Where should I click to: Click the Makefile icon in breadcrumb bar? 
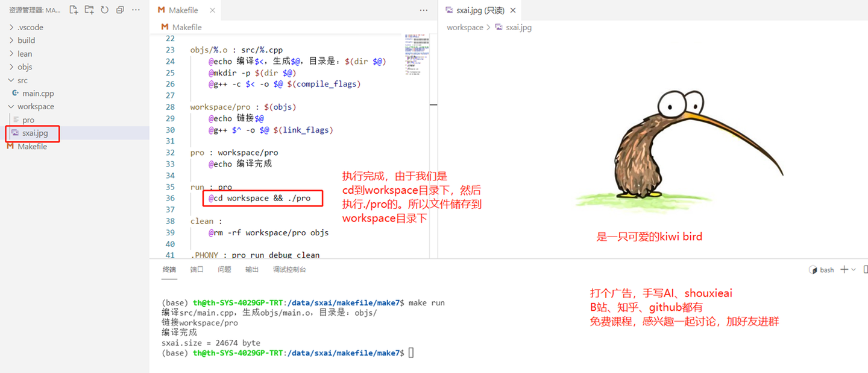165,27
